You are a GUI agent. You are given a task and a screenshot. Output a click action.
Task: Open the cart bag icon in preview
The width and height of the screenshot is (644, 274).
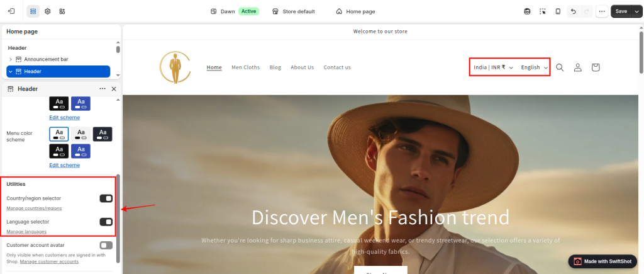coord(596,67)
